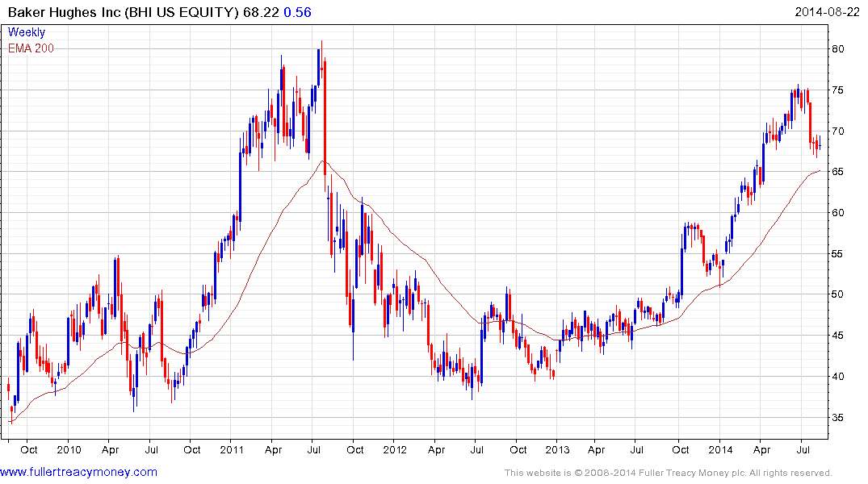Click the 2014 year label on the time axis
This screenshot has width=868, height=484.
point(720,449)
